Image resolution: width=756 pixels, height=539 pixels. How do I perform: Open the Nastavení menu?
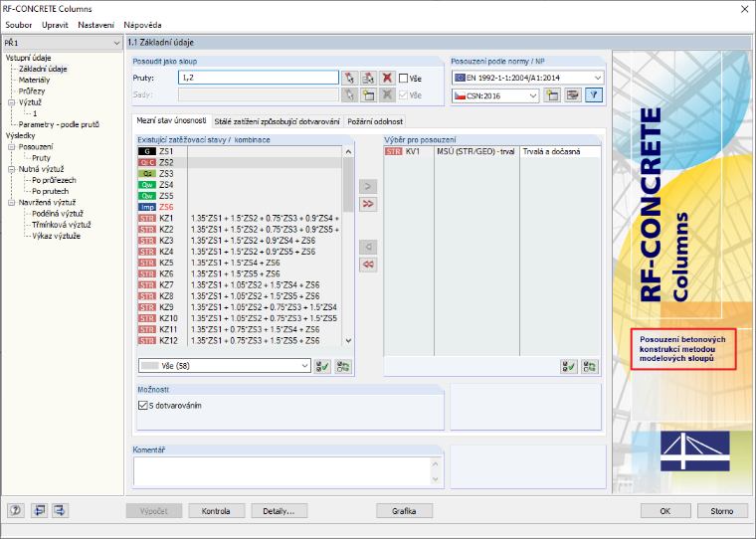tap(95, 25)
